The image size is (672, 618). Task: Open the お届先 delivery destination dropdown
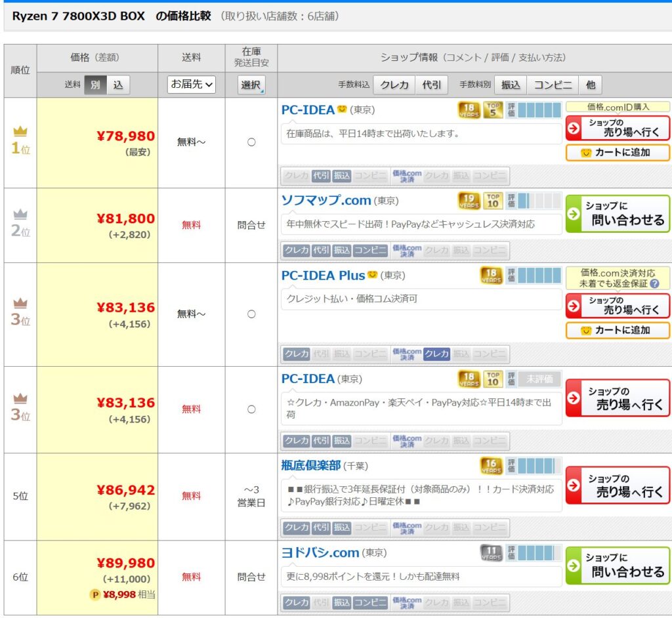click(191, 85)
